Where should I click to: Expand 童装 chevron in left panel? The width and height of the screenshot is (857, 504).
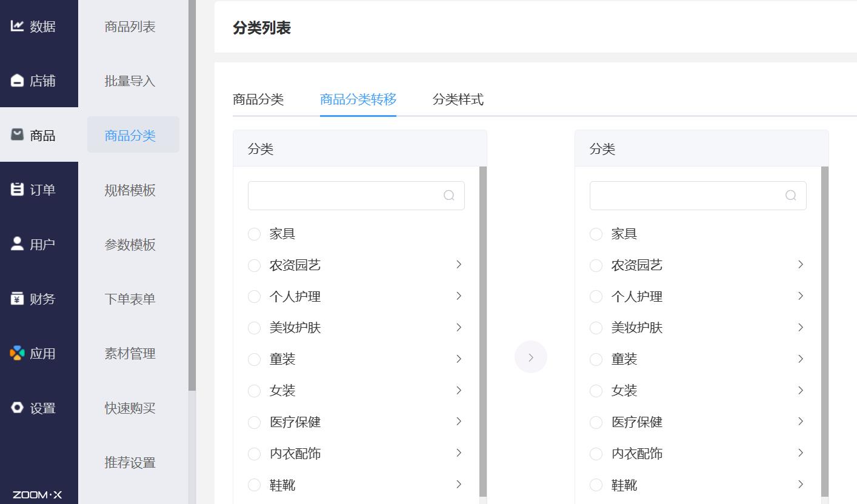point(459,359)
